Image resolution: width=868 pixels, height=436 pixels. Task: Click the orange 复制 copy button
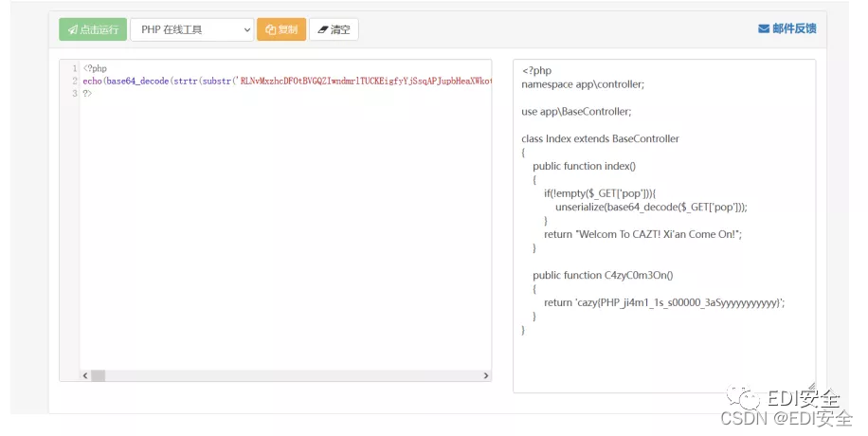281,29
